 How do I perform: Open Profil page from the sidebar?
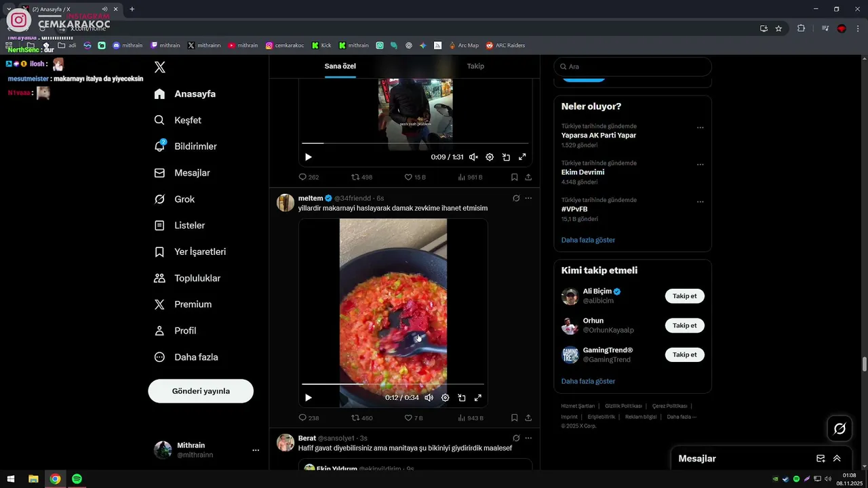(176, 331)
